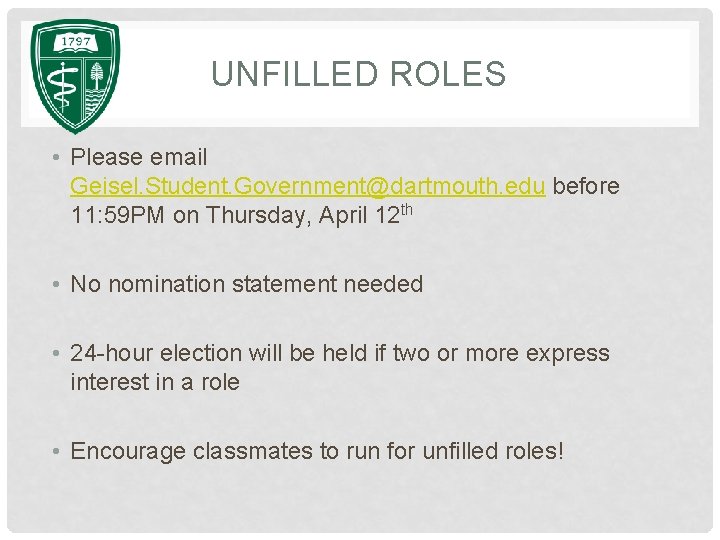
Task: Open the Geisel.Student.Government@dartmouth.edu email link
Action: click(308, 186)
